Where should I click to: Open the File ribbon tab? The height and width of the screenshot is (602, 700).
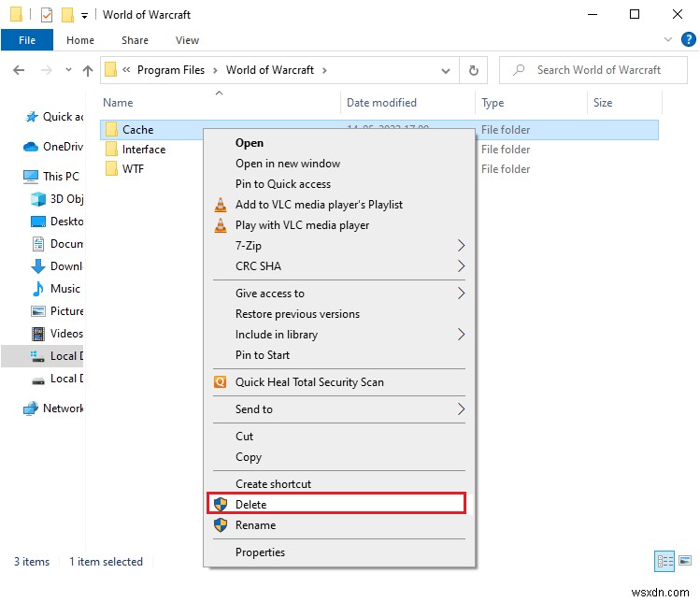(27, 40)
